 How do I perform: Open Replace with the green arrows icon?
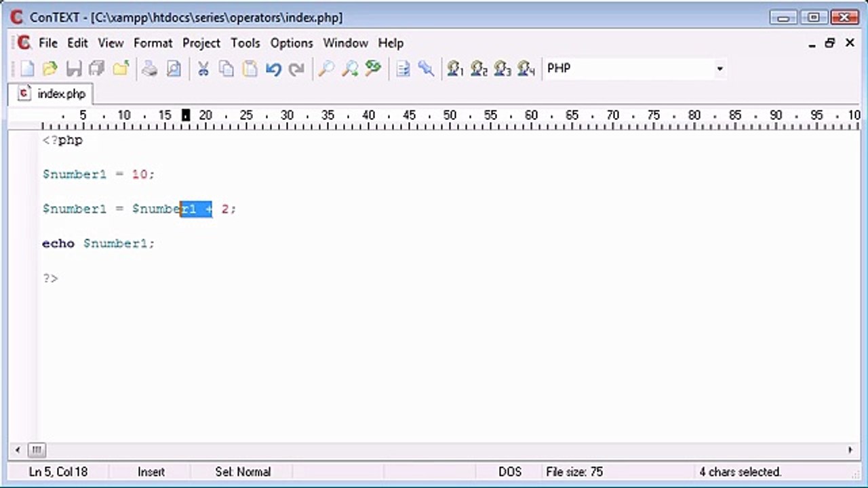(373, 68)
